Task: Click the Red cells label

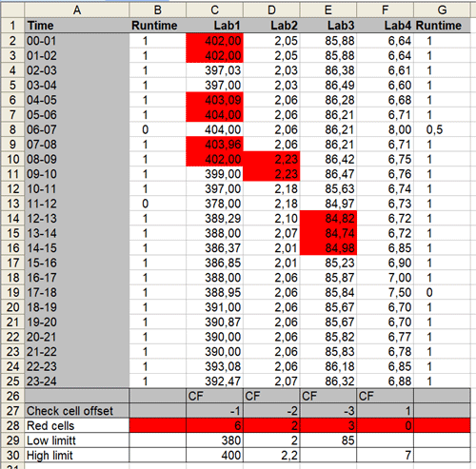Action: click(x=77, y=425)
